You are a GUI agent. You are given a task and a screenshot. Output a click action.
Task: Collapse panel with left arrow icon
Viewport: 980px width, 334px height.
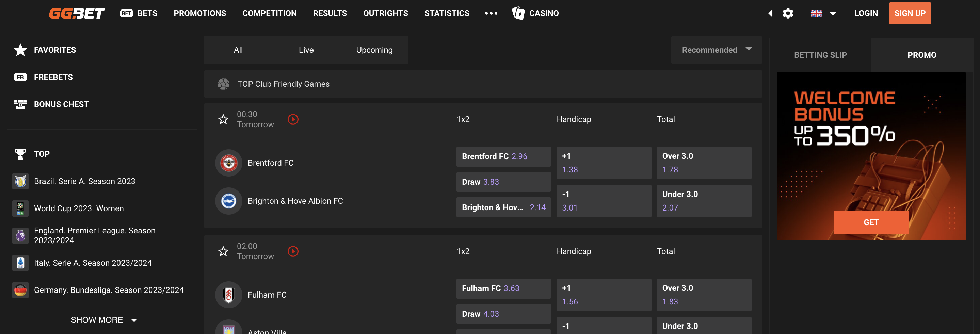click(770, 13)
